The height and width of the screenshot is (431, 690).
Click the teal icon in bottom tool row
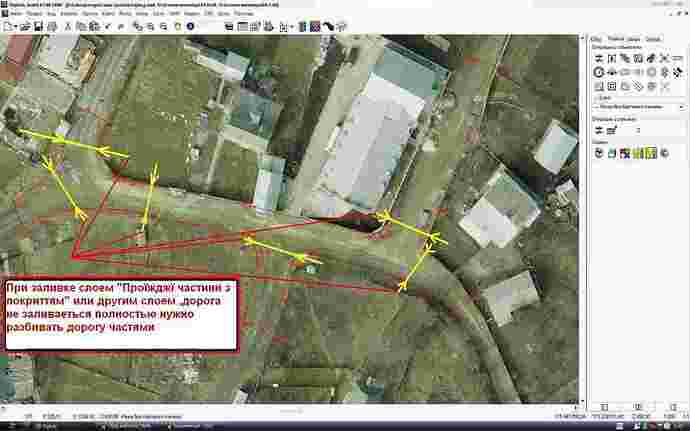point(612,153)
